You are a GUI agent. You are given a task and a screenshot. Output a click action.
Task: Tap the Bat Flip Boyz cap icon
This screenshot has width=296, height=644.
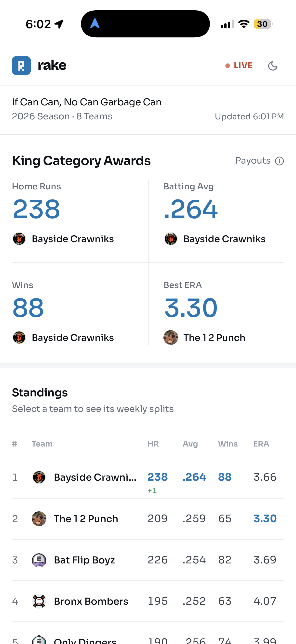pos(39,560)
